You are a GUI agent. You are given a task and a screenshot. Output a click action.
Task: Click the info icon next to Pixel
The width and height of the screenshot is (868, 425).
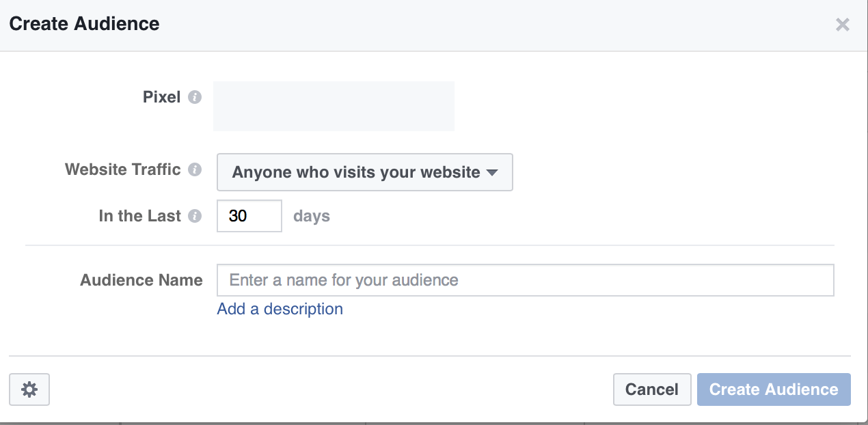[195, 98]
